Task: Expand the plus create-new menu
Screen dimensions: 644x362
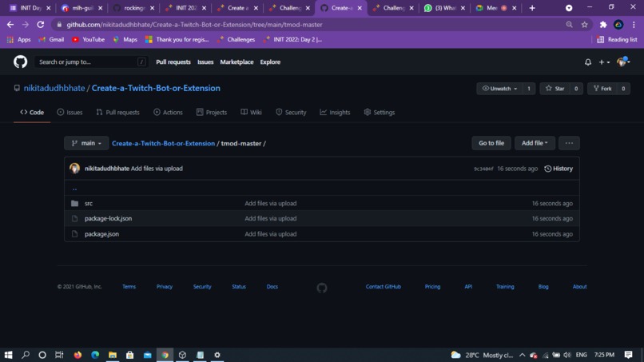Action: click(x=604, y=62)
